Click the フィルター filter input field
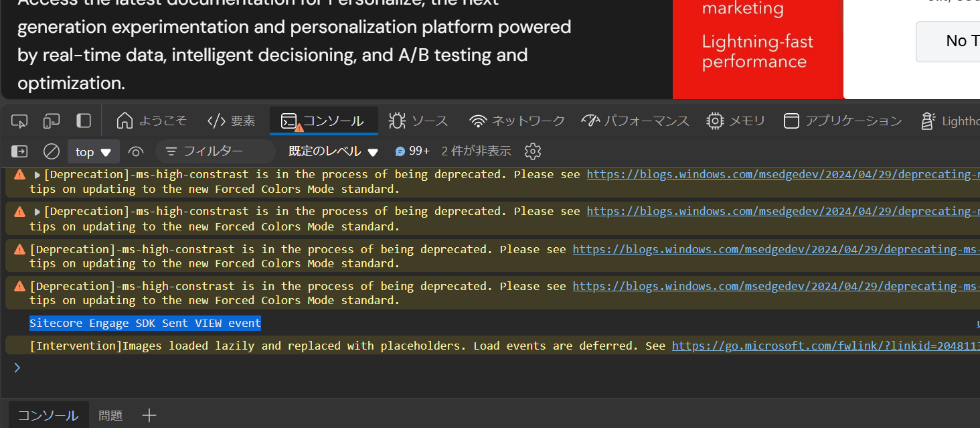 point(216,152)
